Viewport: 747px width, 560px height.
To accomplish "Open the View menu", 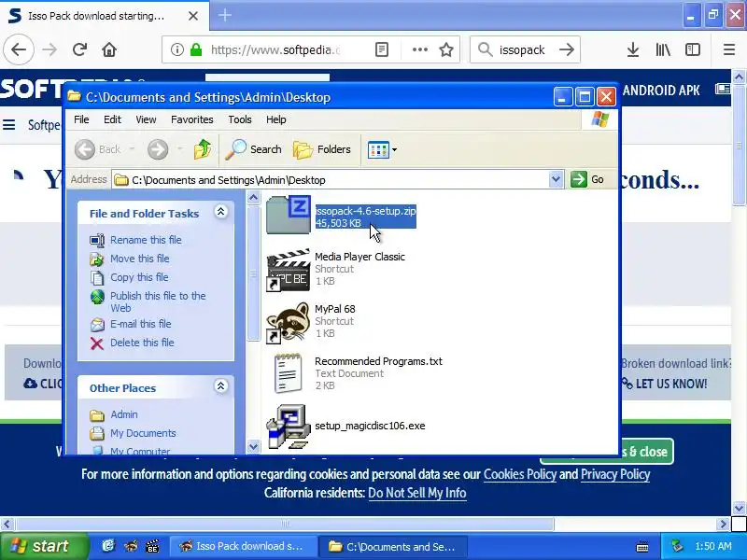I will point(146,119).
